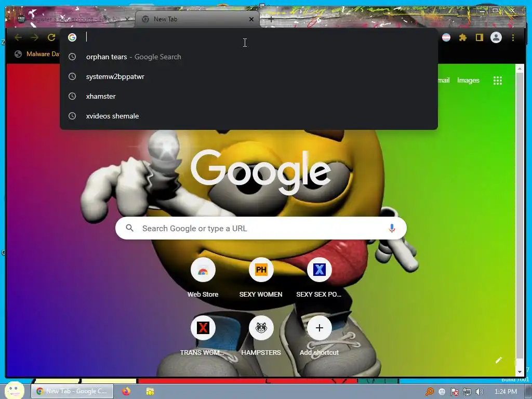Reload the page with the refresh icon

pos(51,37)
